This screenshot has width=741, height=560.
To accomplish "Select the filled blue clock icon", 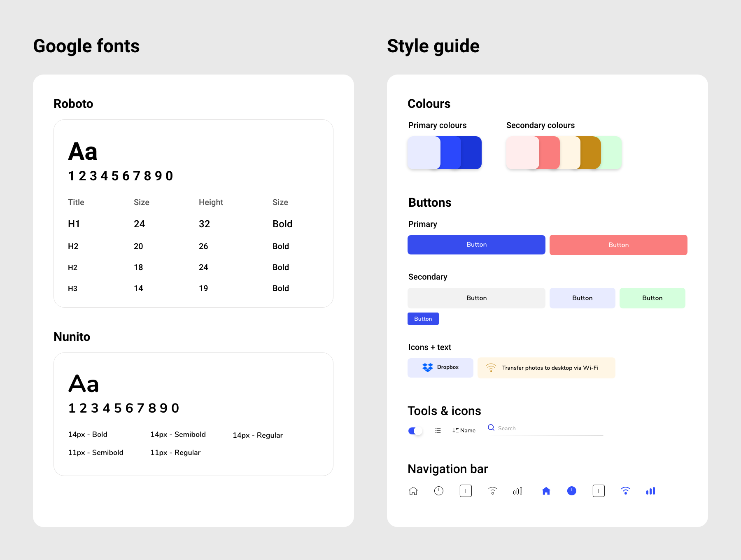I will (x=572, y=491).
